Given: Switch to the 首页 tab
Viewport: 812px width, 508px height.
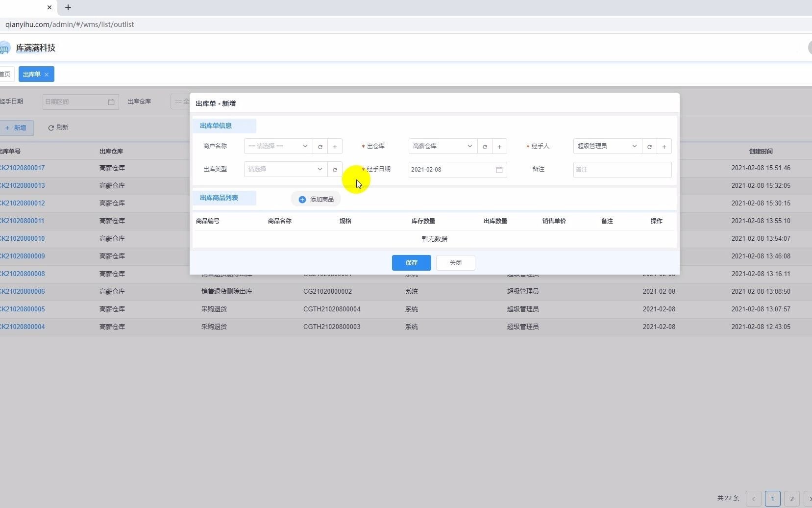Looking at the screenshot, I should click(x=6, y=74).
